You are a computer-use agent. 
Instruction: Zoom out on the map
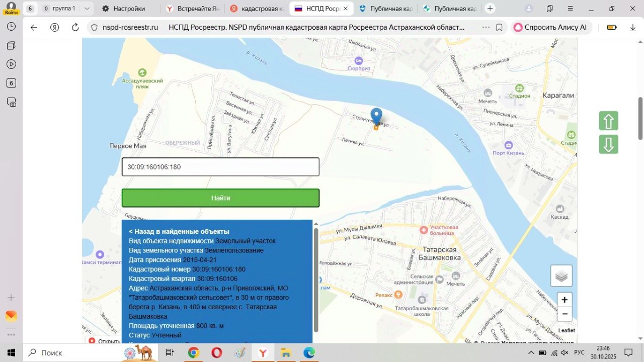pyautogui.click(x=565, y=314)
